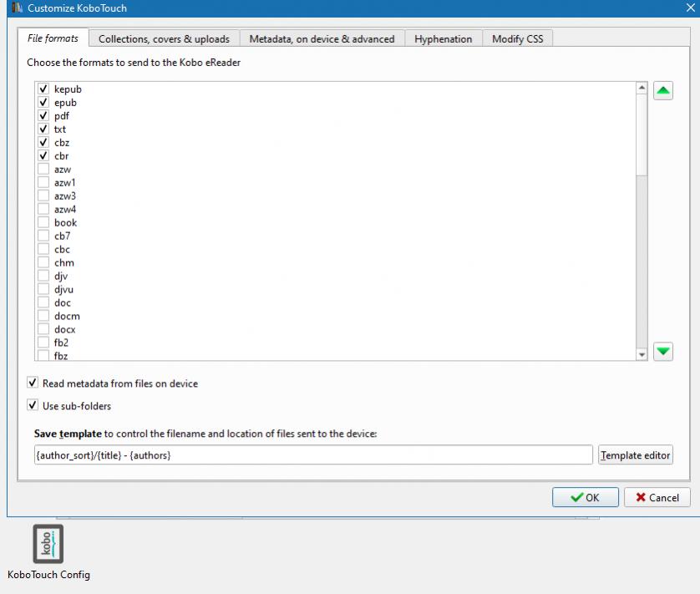Close the Customize KoboTouch dialog
700x594 pixels.
[690, 8]
